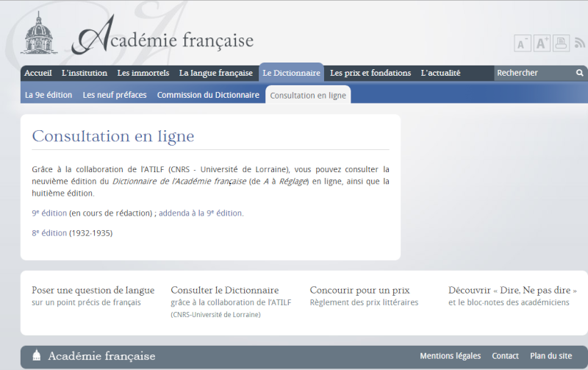
Task: Select Le Dictionnaire menu tab
Action: (x=291, y=72)
